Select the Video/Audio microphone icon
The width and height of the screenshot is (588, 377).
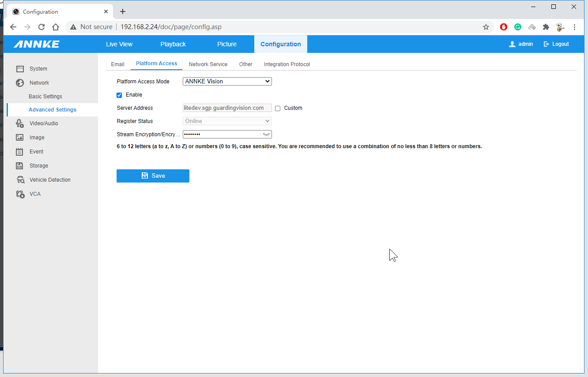[x=20, y=123]
